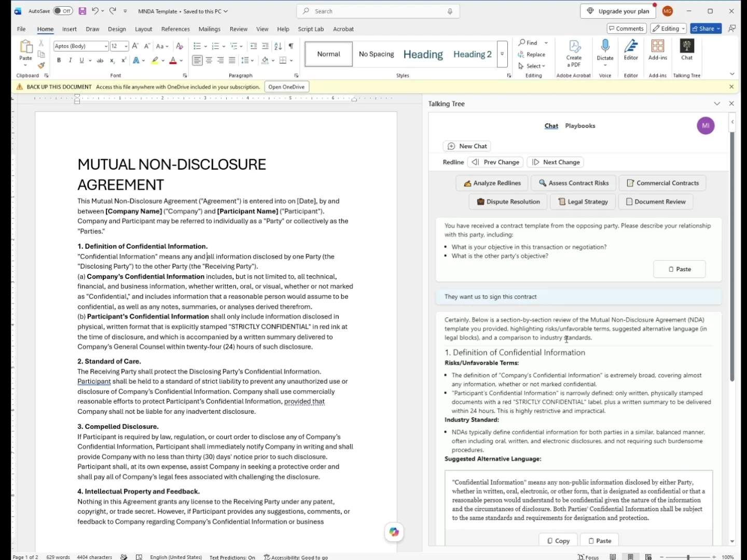Show paragraph marks pilcrow
747x560 pixels.
coord(291,46)
